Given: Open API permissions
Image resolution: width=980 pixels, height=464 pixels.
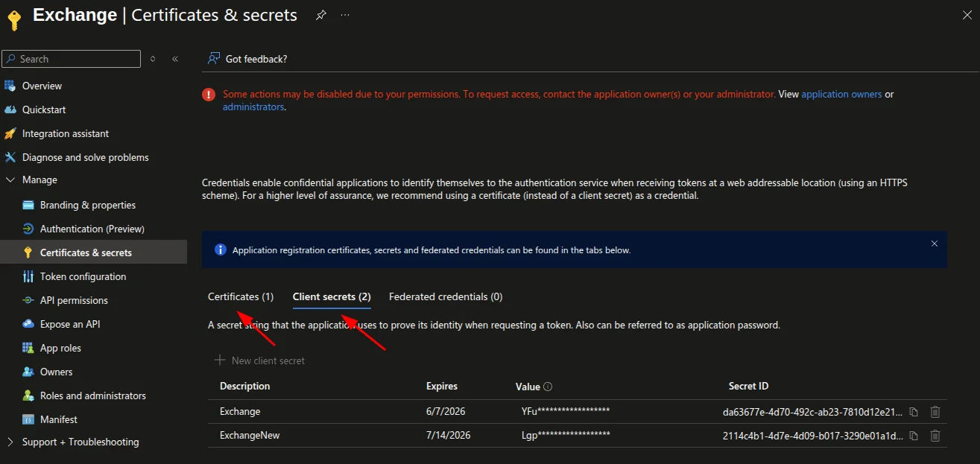Looking at the screenshot, I should 74,300.
